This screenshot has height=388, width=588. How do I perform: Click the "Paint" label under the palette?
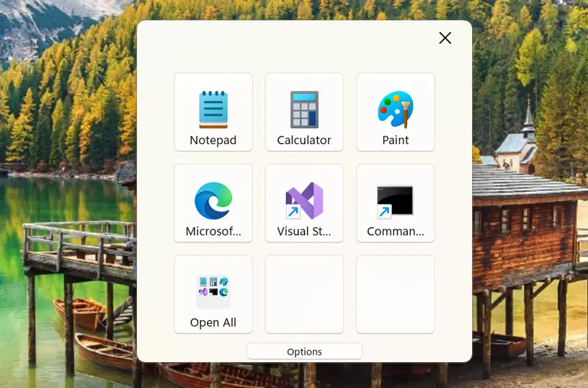(x=396, y=141)
